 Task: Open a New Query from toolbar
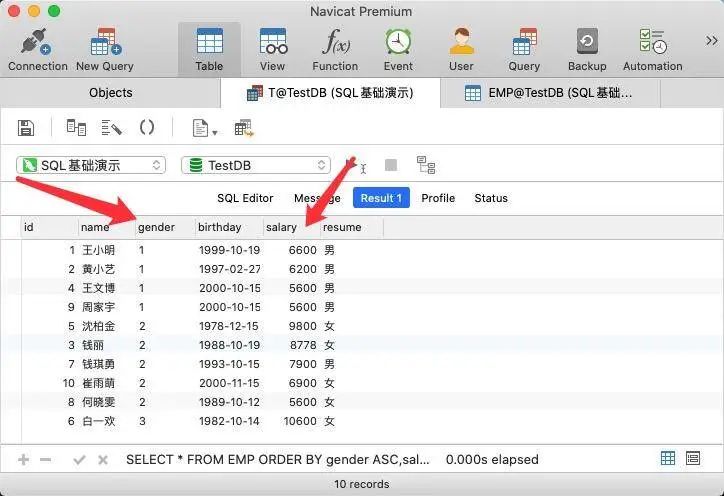(105, 45)
